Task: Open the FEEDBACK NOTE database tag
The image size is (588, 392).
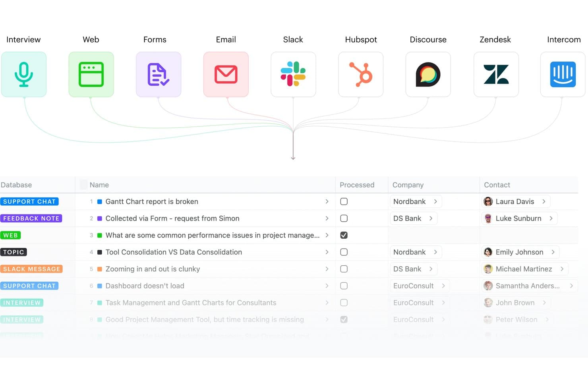Action: [x=31, y=218]
